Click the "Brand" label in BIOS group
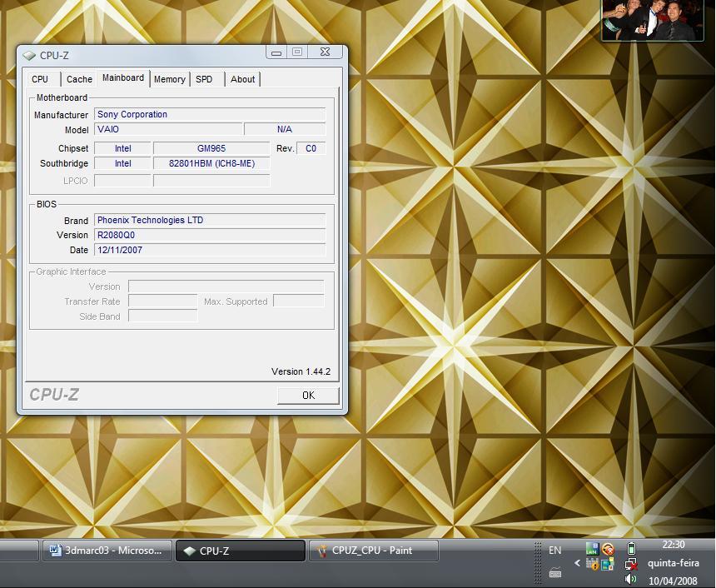This screenshot has width=716, height=588. (77, 221)
